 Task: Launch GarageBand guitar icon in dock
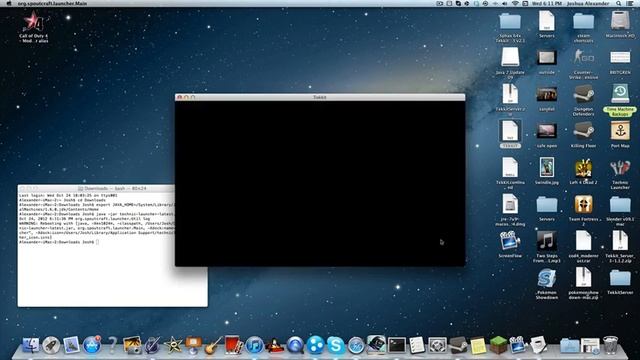(x=213, y=345)
